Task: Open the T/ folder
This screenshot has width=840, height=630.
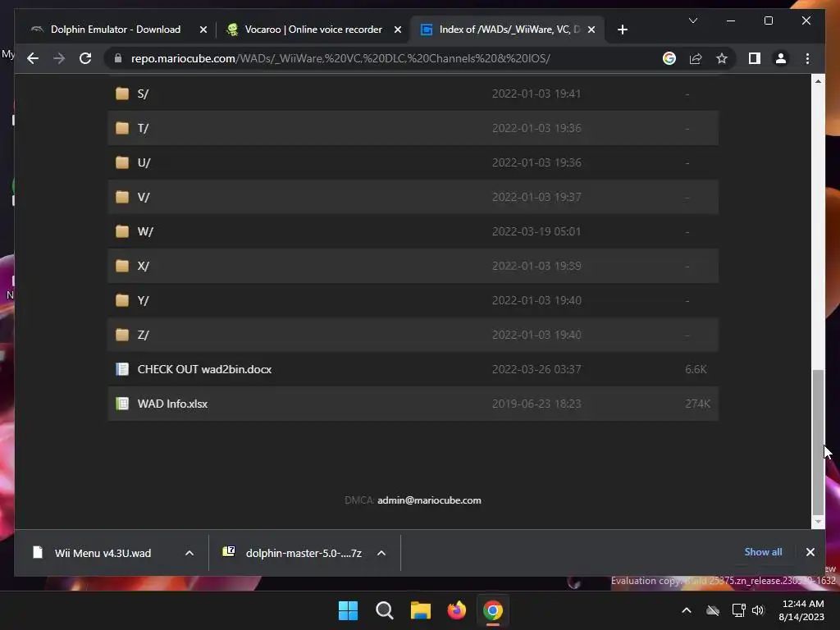Action: click(143, 128)
